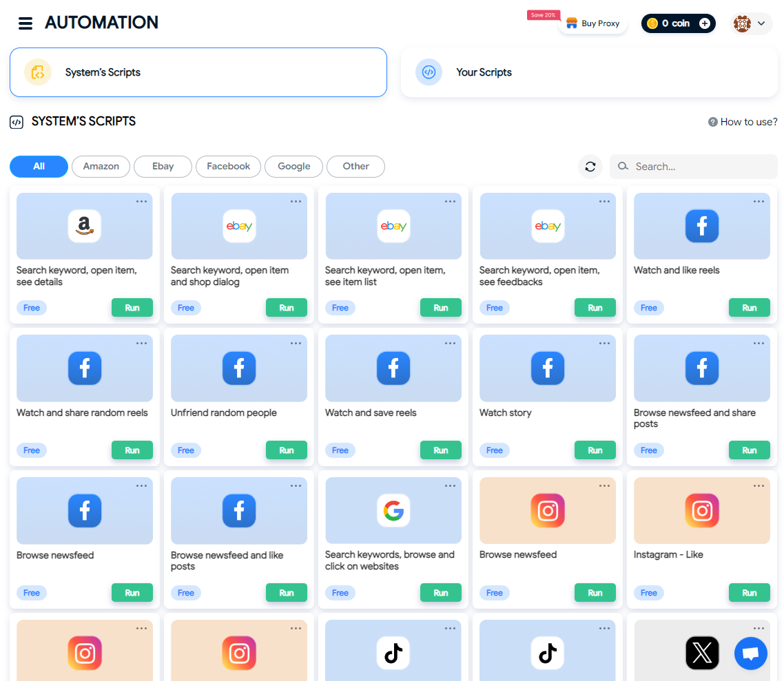Run the 'Browse newsfeed and share posts' script
This screenshot has height=681, width=784.
749,450
